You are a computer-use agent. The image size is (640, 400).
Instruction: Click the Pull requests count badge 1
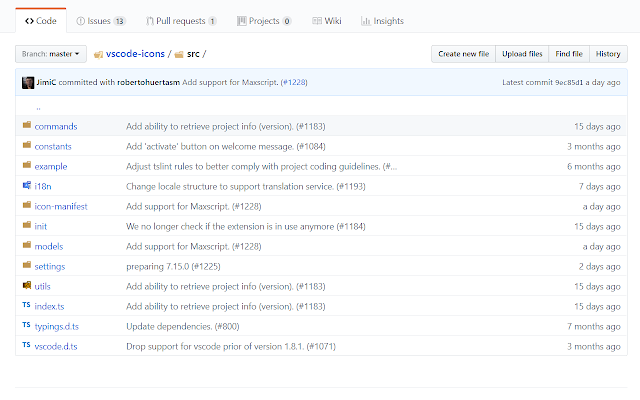212,21
